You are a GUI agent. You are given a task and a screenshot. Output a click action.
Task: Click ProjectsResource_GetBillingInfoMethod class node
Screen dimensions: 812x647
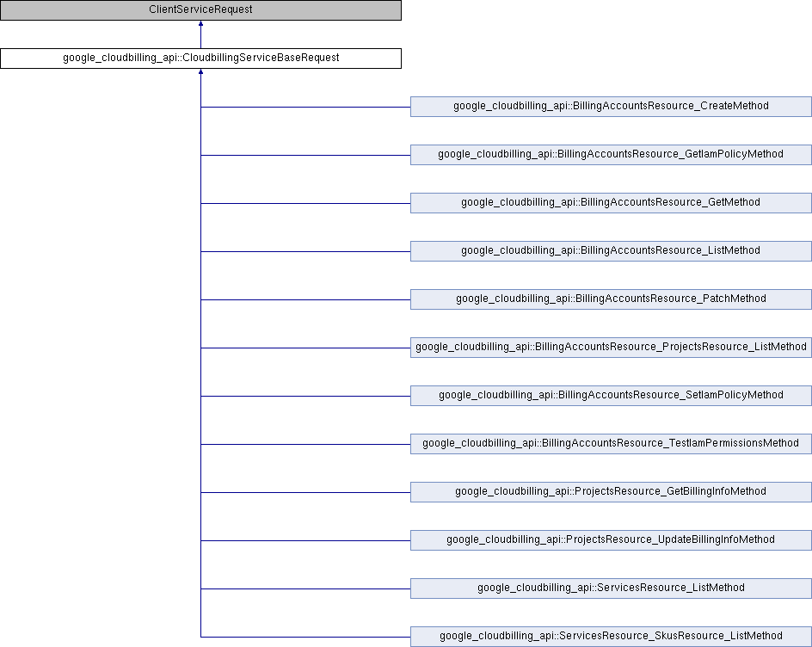[x=611, y=491]
